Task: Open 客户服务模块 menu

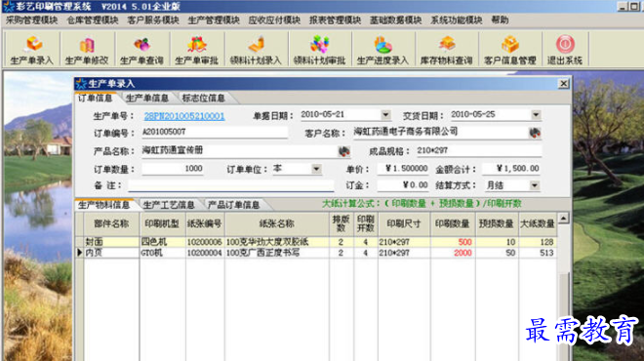Action: 153,20
